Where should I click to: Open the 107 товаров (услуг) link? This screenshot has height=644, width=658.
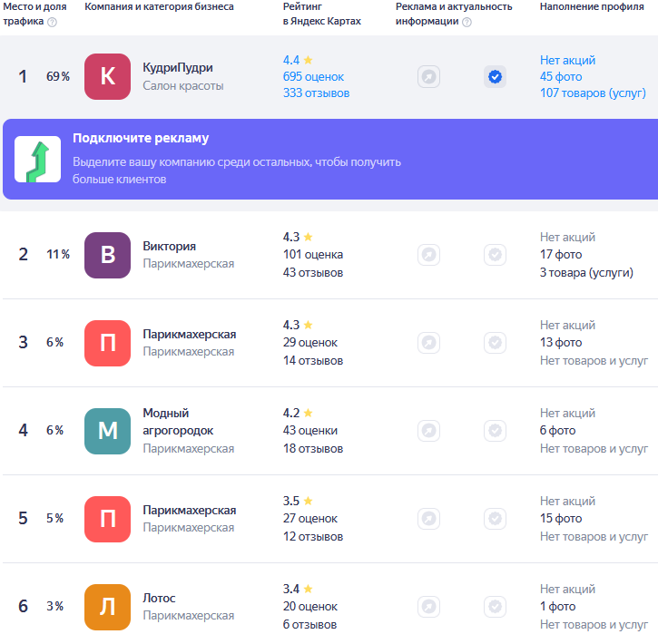click(593, 93)
